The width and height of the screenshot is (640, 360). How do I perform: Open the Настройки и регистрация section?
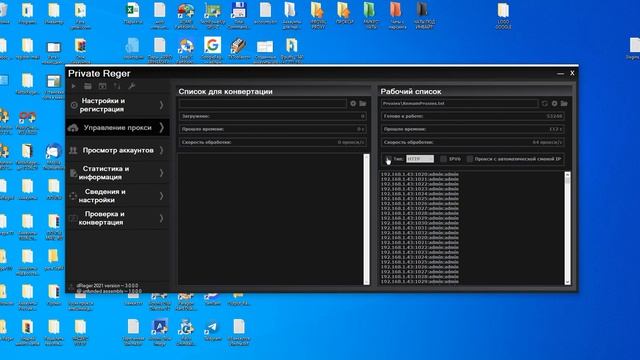point(118,105)
